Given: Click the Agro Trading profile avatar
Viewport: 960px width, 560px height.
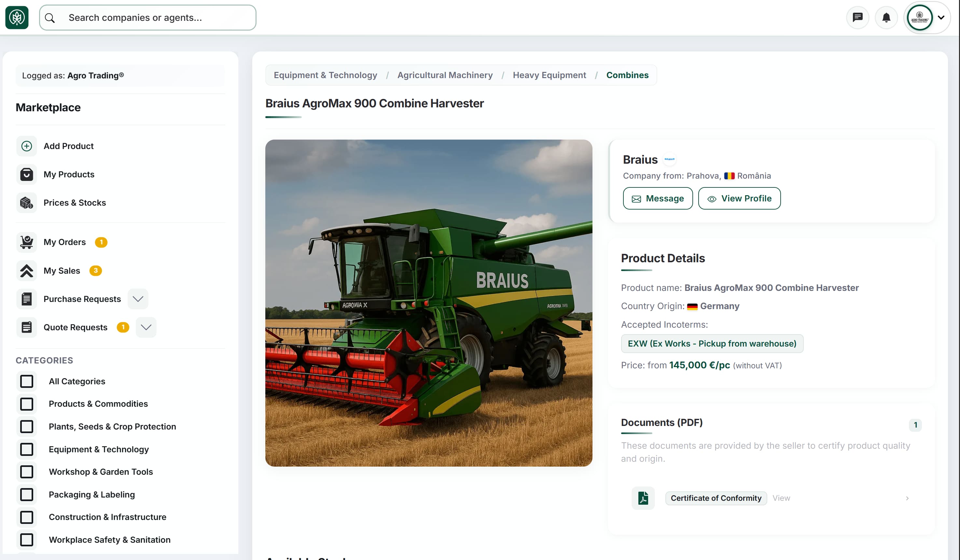Looking at the screenshot, I should [x=920, y=18].
